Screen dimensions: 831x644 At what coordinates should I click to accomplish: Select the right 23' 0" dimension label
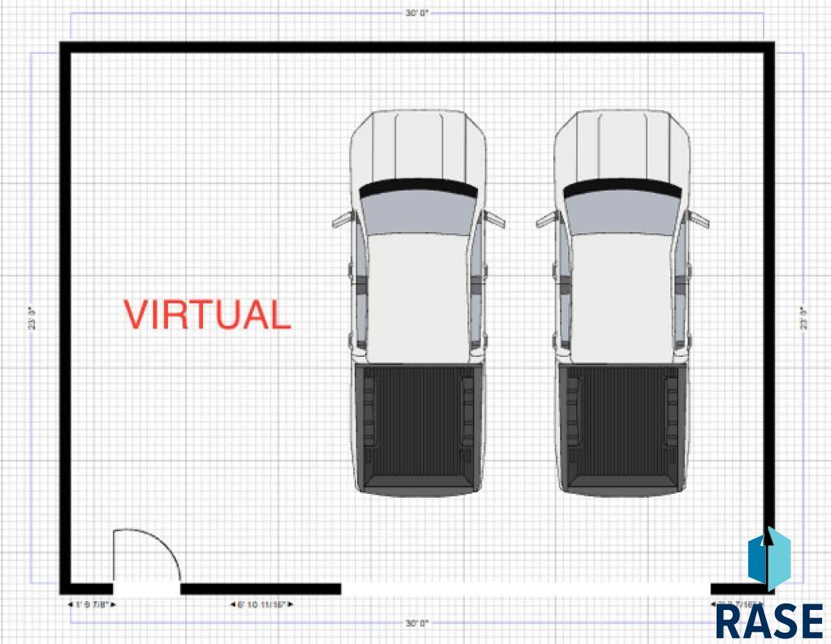click(803, 317)
